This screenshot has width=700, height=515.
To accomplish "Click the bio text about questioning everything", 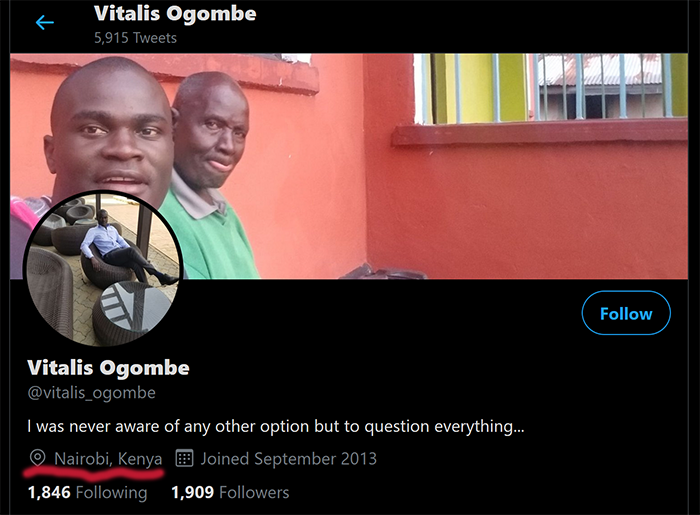I will pos(276,426).
